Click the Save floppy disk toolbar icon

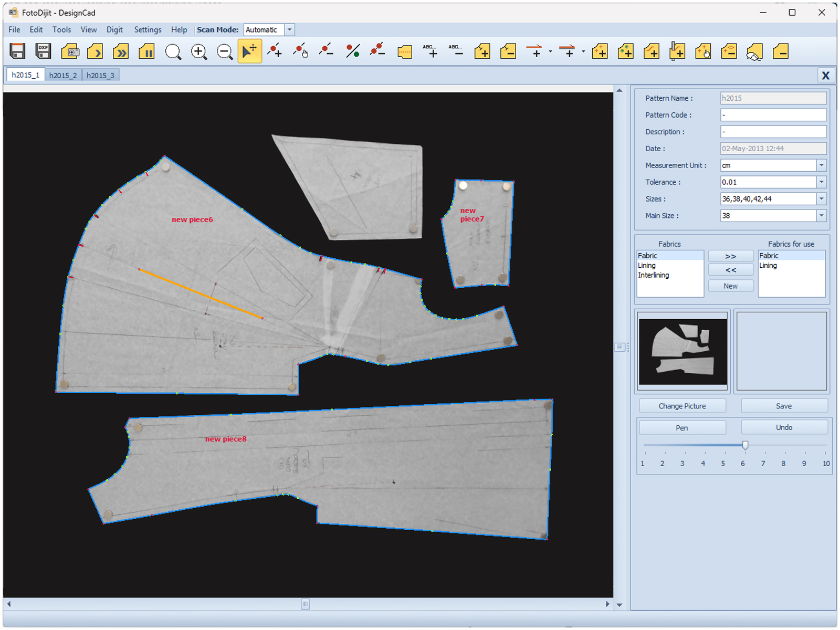coord(17,51)
